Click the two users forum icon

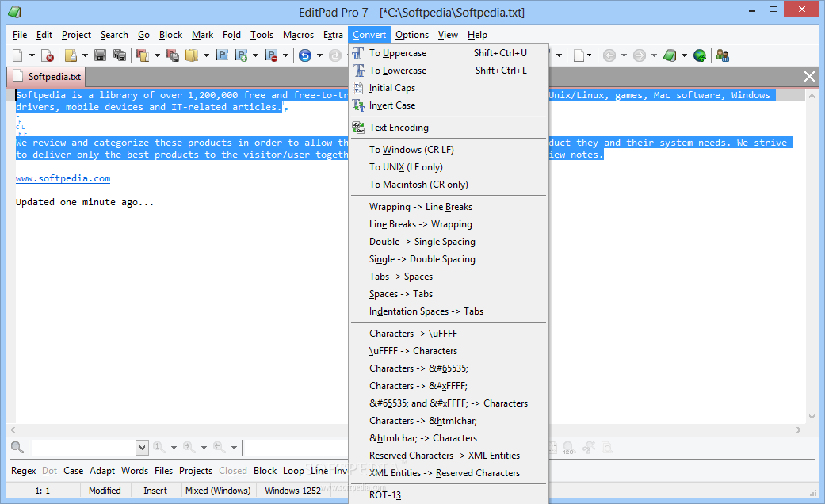pos(723,55)
